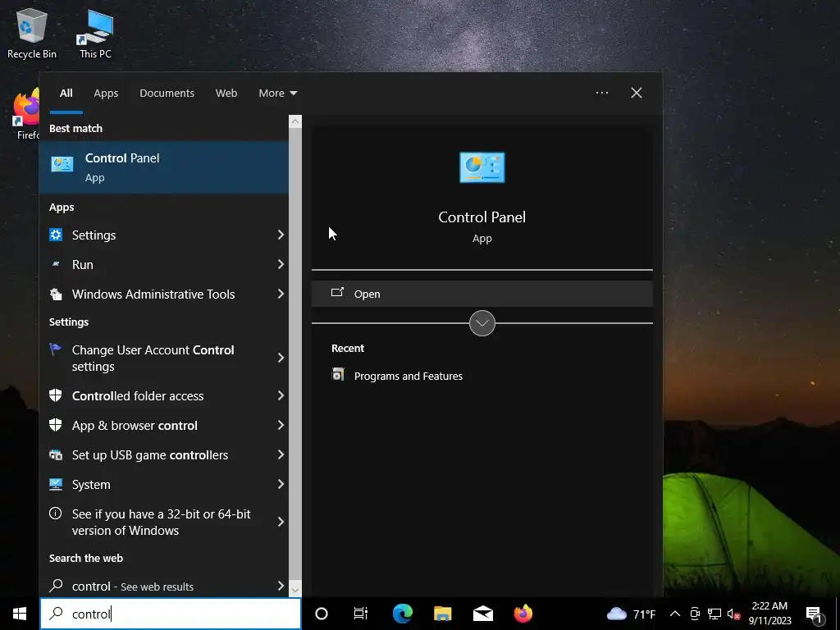The height and width of the screenshot is (630, 840).
Task: Click the shield icon for App & browser control
Action: tap(56, 425)
